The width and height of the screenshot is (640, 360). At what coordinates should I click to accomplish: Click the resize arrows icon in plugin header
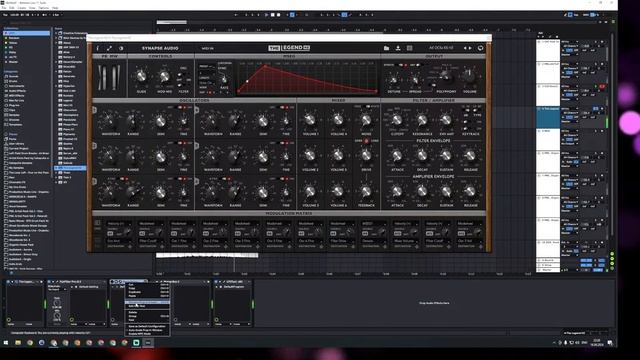pos(109,48)
